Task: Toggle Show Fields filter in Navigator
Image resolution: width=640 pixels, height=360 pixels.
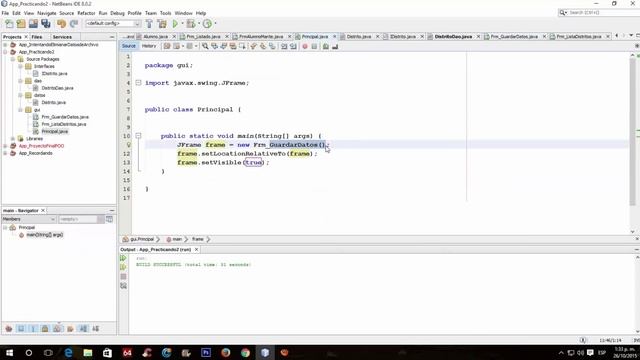Action: click(21, 329)
